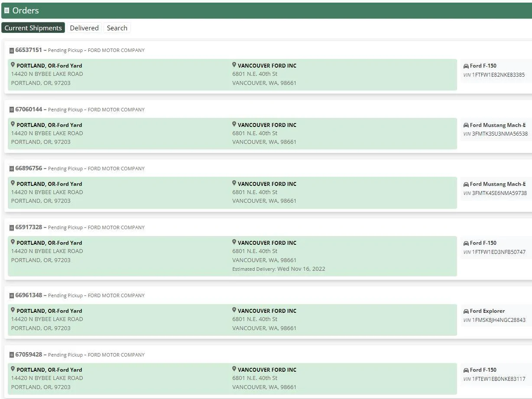Click car icon beside Ford Explorer
This screenshot has height=399, width=532.
(466, 311)
